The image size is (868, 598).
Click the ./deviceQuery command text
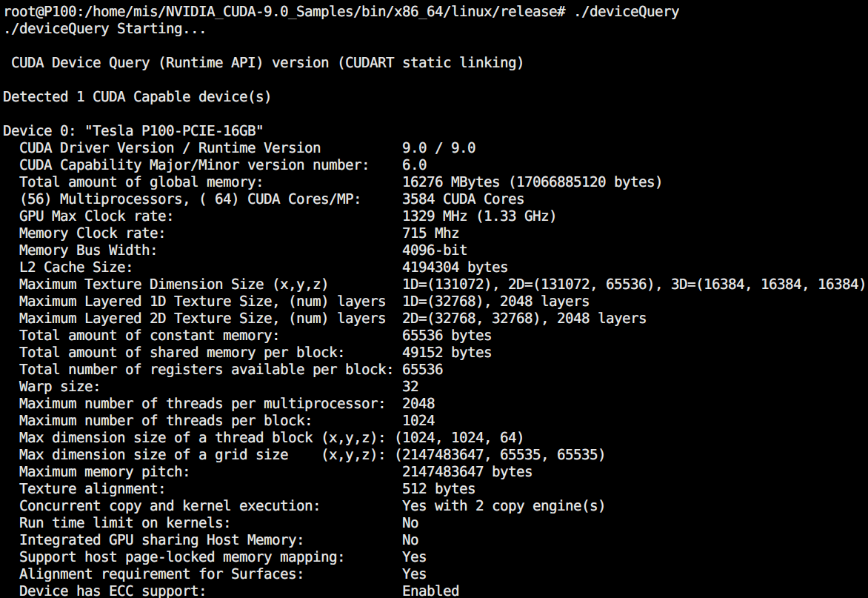[626, 12]
